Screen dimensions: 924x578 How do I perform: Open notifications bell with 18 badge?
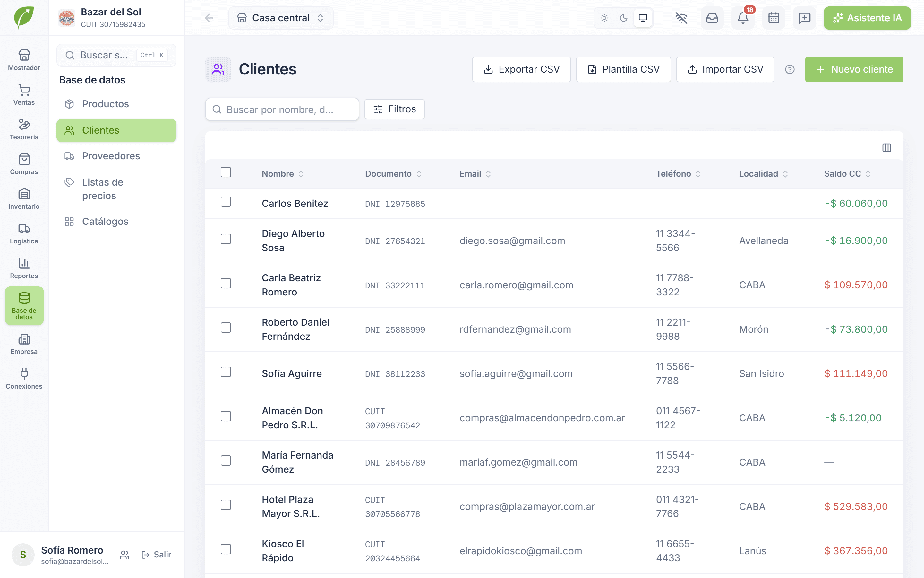click(743, 18)
